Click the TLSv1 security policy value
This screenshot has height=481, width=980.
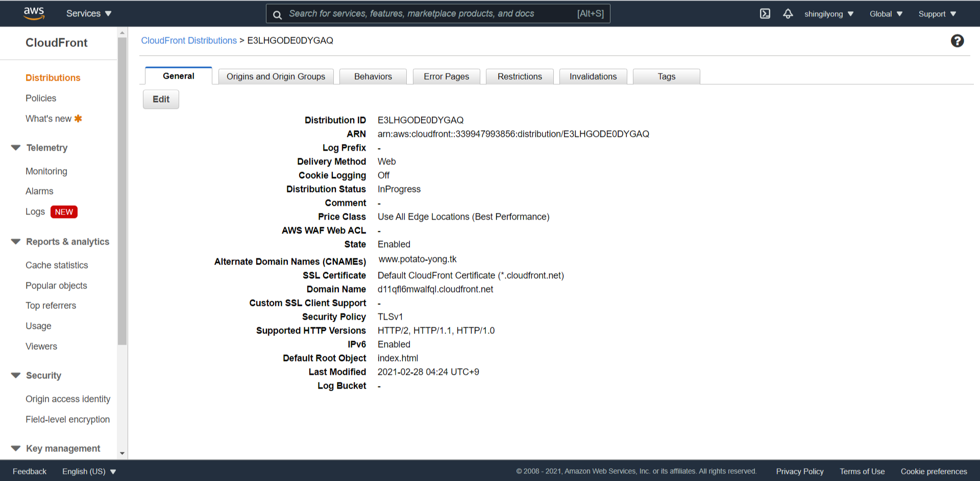390,317
